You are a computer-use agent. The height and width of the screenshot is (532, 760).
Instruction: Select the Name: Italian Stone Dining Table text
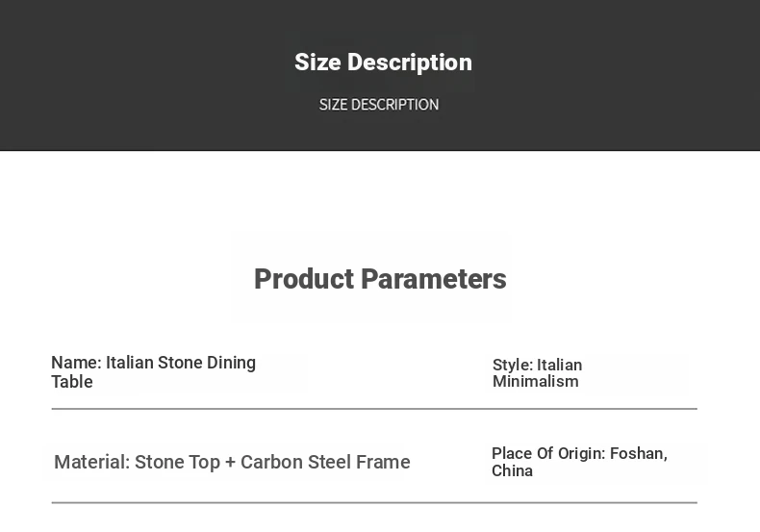154,372
